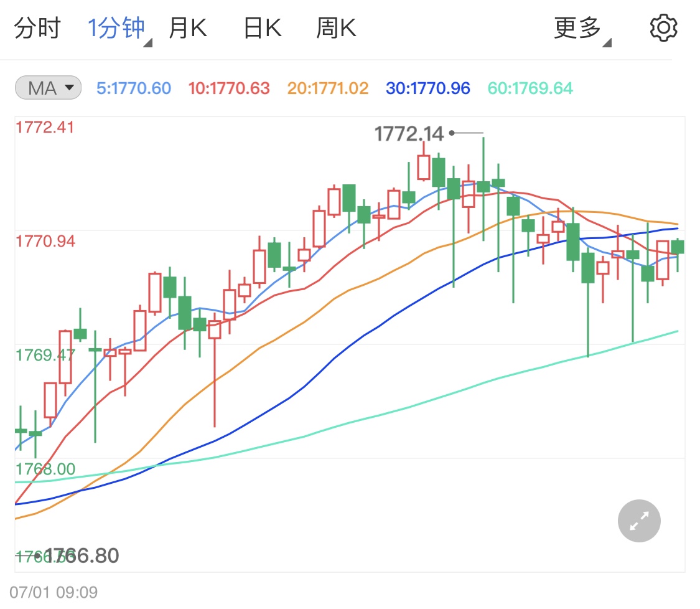Screen dimensions: 700x609
Task: Click the 60:1769.64 MA value
Action: pos(530,88)
